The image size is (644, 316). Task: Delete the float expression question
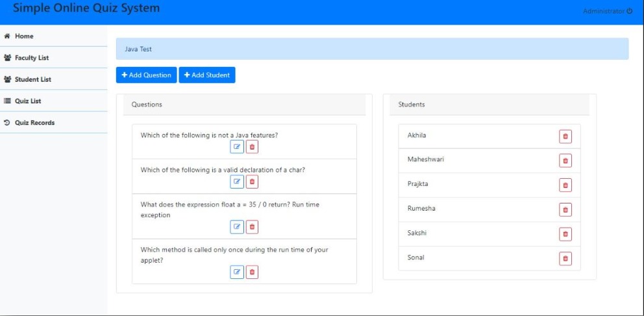252,227
